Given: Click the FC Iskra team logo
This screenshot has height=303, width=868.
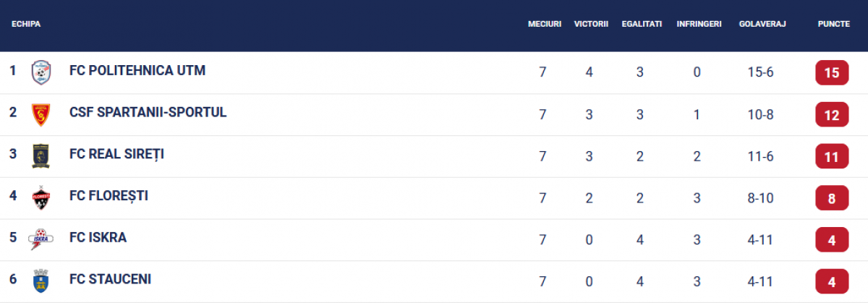Looking at the screenshot, I should click(41, 239).
